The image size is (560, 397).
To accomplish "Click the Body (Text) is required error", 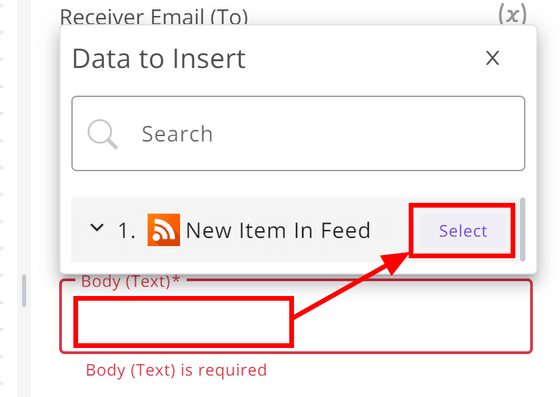I will point(176,370).
